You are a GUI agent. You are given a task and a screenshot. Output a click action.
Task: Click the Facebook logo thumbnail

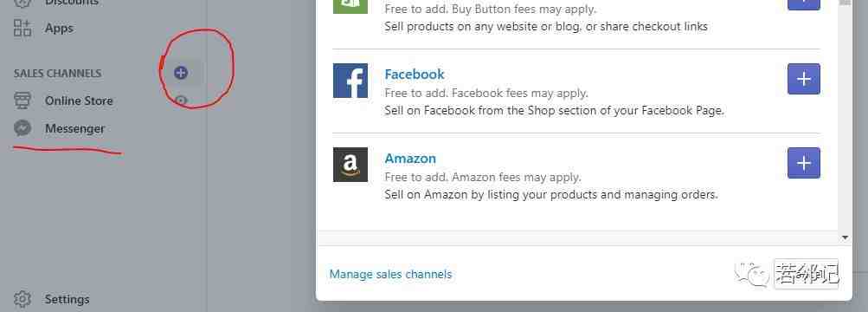pyautogui.click(x=350, y=81)
